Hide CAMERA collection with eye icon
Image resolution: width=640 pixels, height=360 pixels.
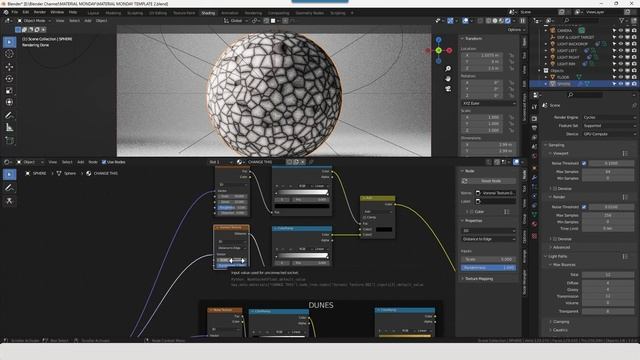pos(620,30)
